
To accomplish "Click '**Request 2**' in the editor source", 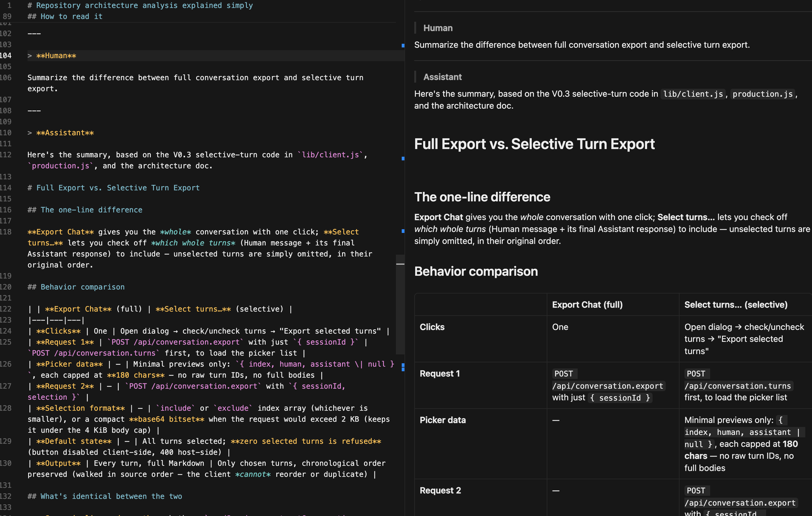I will (65, 386).
